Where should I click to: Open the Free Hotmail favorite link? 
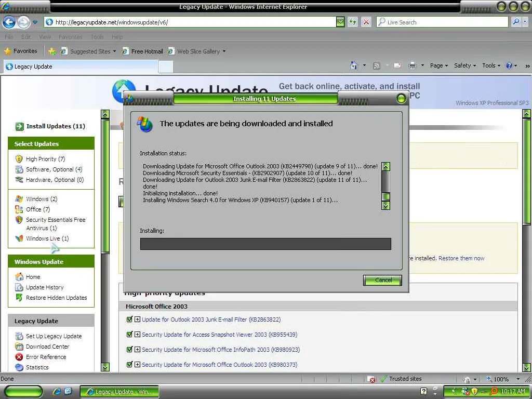point(142,51)
